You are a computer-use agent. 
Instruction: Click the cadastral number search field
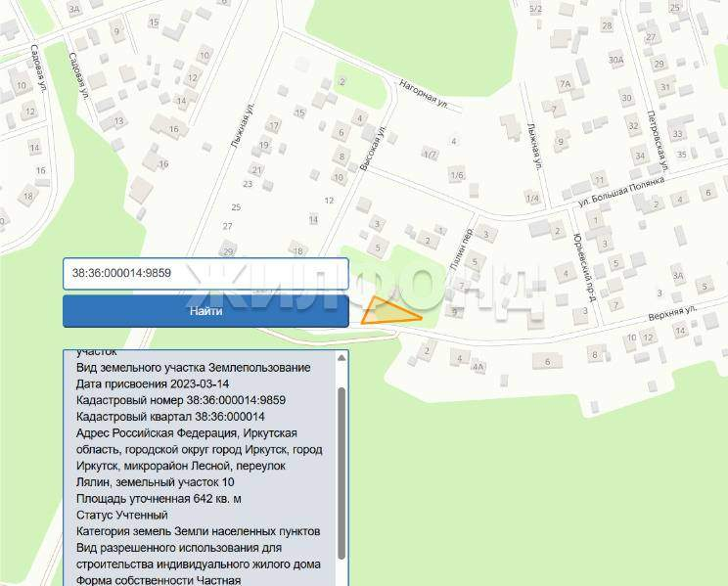pos(205,274)
